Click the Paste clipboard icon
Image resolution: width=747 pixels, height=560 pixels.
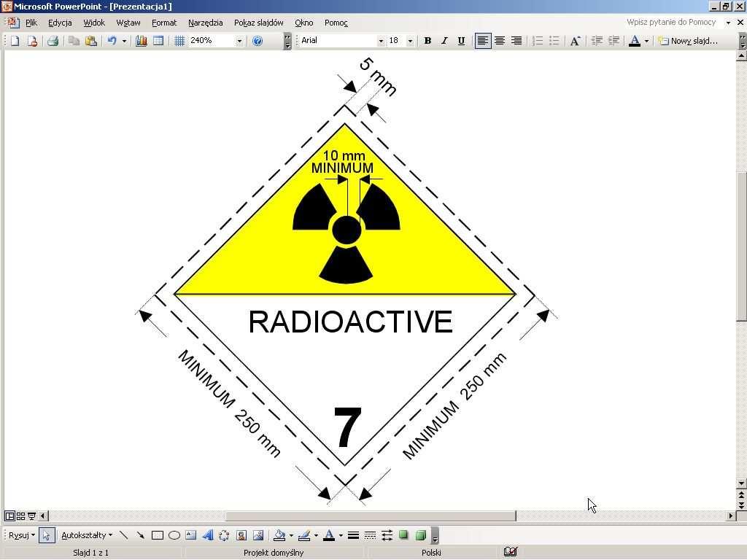[90, 41]
